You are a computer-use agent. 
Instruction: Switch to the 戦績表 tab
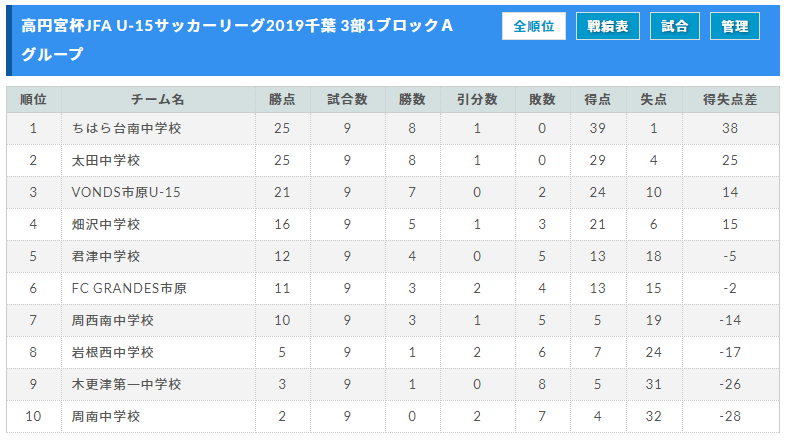pos(607,26)
